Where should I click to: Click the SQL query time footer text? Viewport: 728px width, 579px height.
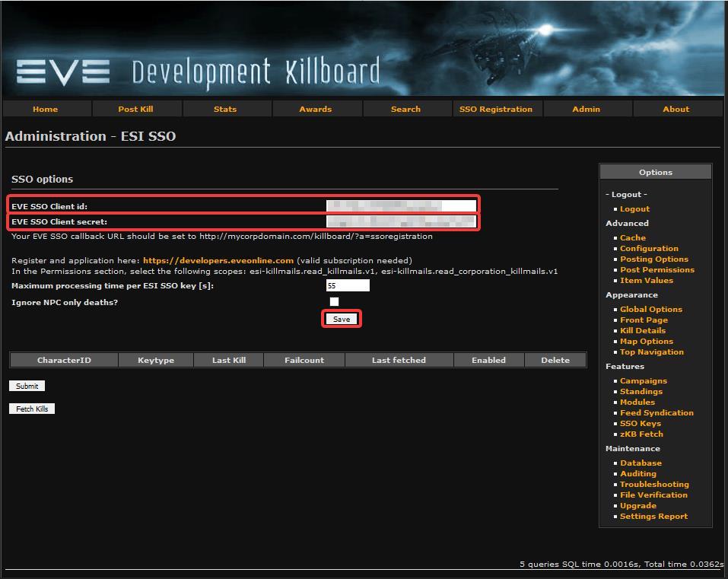622,564
